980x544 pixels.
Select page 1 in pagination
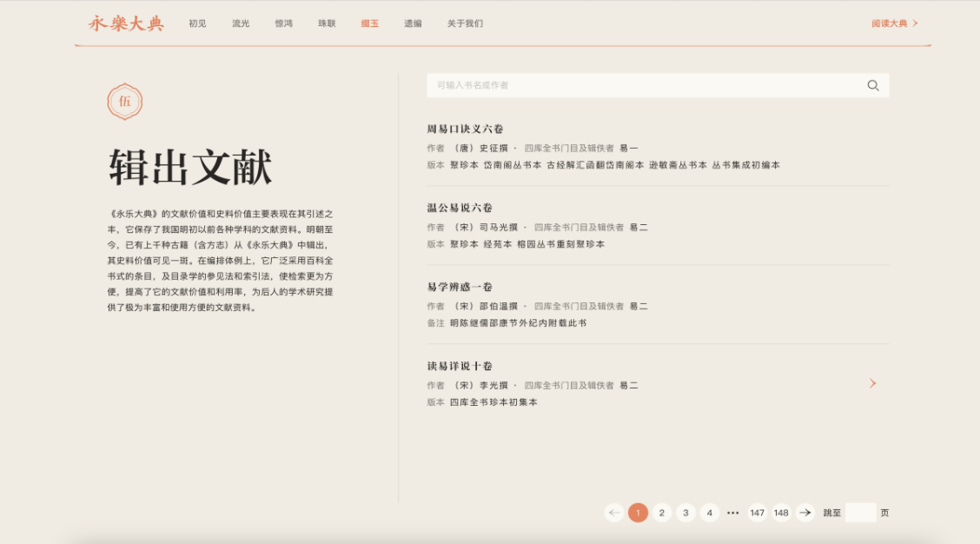(638, 513)
